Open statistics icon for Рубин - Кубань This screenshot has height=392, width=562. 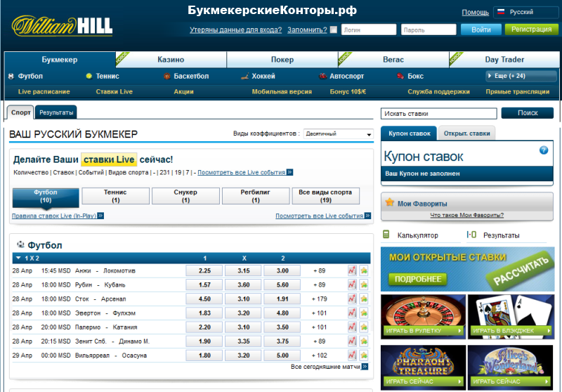click(x=352, y=285)
